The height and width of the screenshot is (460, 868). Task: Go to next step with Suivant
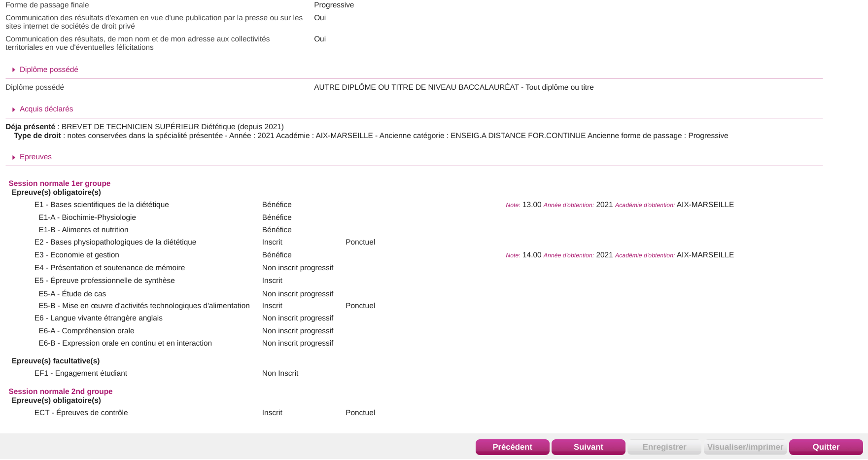coord(588,447)
